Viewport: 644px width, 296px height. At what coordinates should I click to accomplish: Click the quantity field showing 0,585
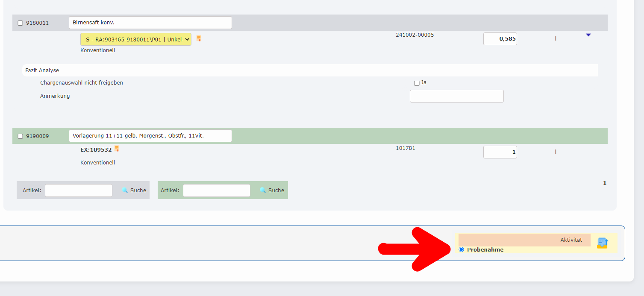point(500,39)
